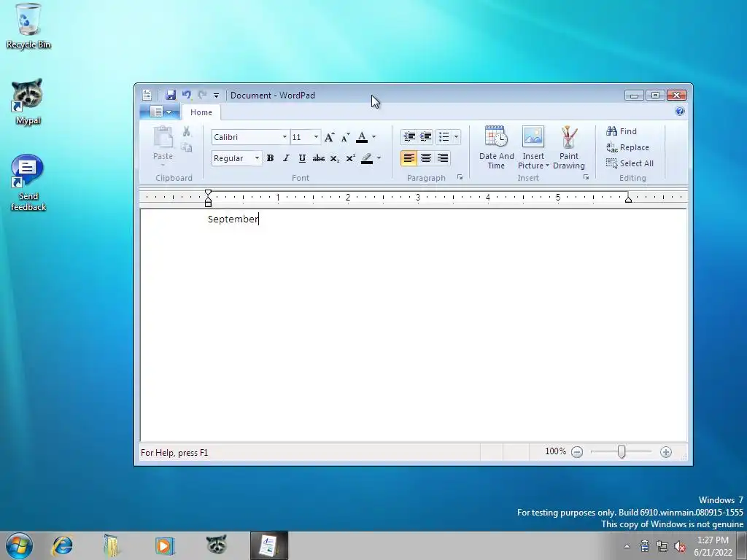Expand the font size dropdown arrow
Image resolution: width=747 pixels, height=560 pixels.
(x=316, y=137)
